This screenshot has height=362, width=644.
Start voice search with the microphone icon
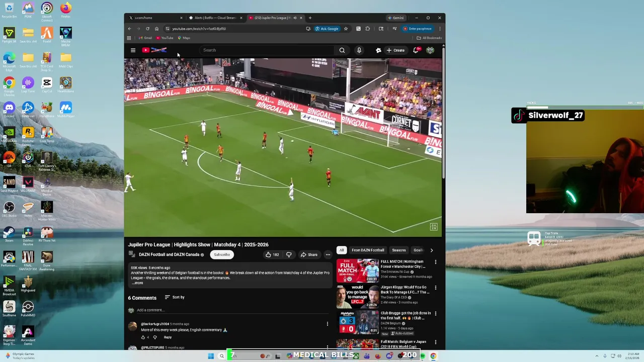tap(359, 50)
